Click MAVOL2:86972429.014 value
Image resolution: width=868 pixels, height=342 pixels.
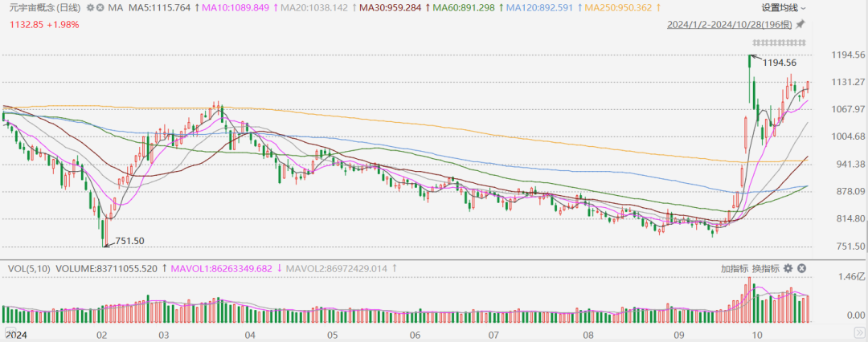[x=338, y=268]
